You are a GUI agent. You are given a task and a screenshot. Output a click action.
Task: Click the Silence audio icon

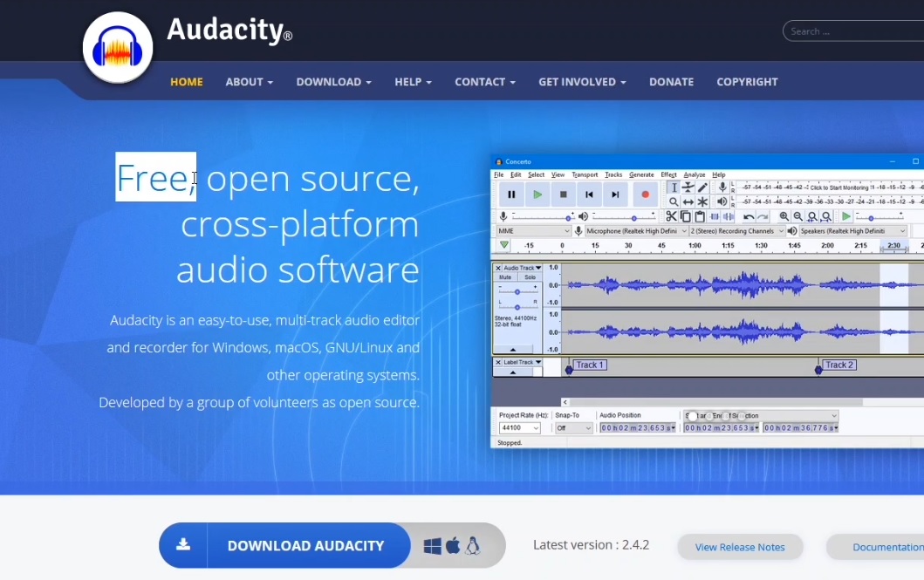click(729, 216)
